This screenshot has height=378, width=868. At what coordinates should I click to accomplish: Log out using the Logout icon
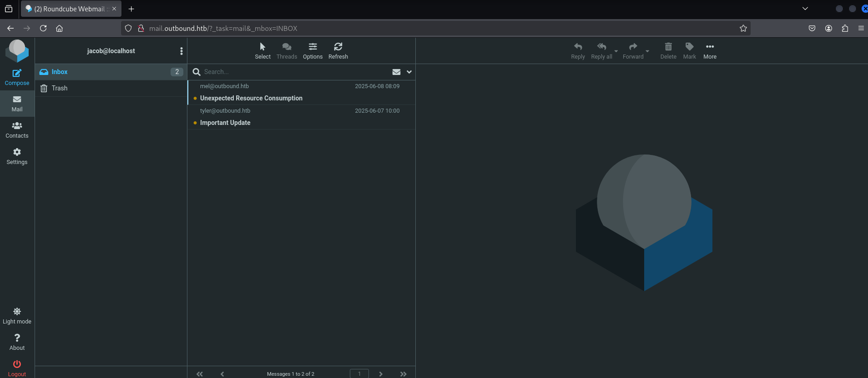pos(17,368)
